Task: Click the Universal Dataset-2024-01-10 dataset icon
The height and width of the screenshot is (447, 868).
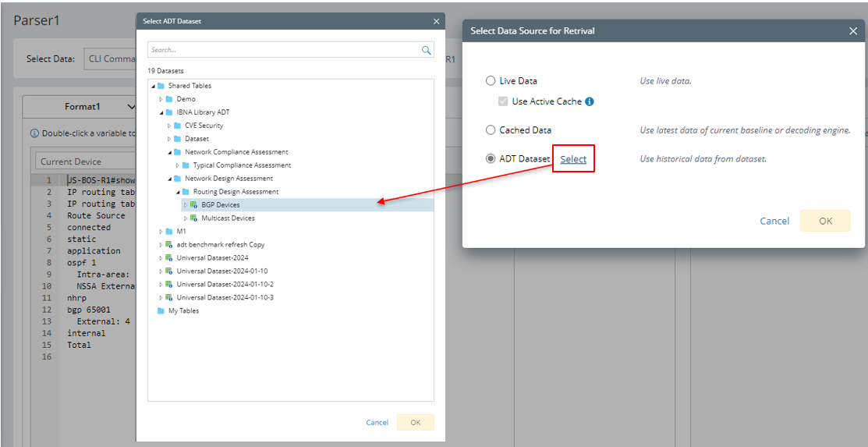Action: 168,271
